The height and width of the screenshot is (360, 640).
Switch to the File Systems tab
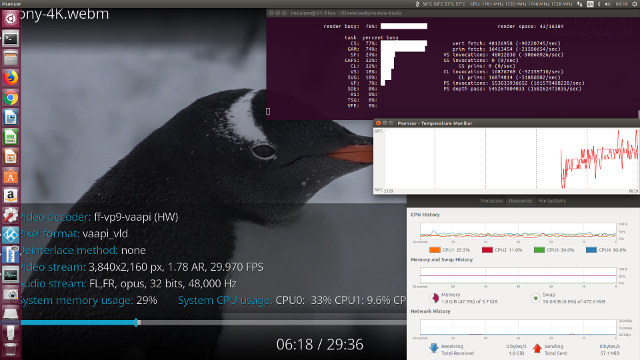point(551,201)
